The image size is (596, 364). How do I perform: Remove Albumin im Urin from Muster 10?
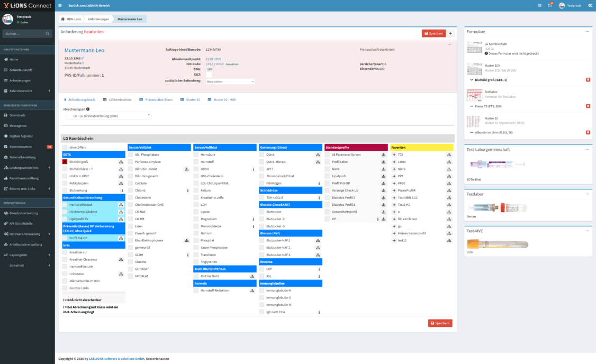click(588, 132)
